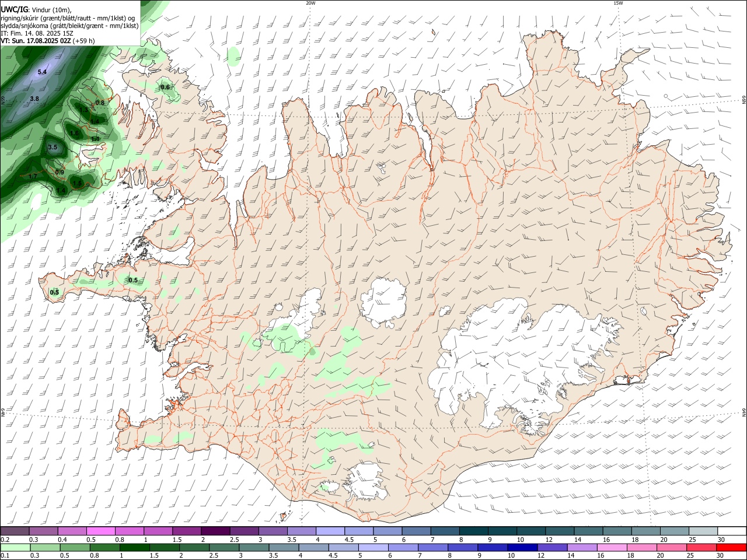Pick light lavender rain swatch between 5 and 6
This screenshot has width=747, height=560.
click(373, 547)
